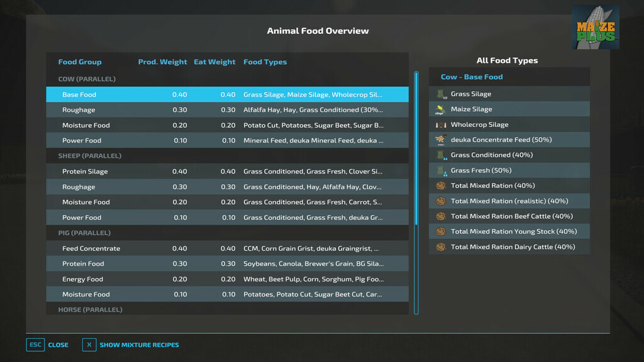The height and width of the screenshot is (362, 644).
Task: Click the Total Mixed Ration (40%) icon
Action: (439, 185)
